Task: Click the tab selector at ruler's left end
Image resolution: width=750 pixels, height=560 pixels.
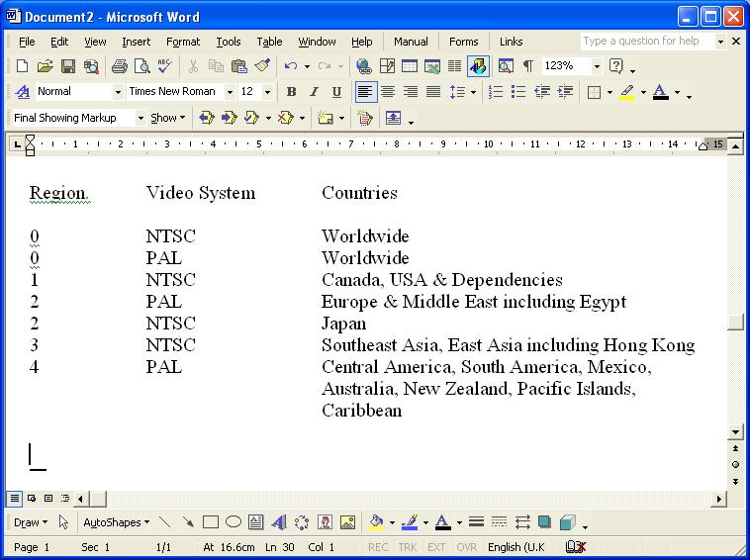Action: (x=17, y=143)
